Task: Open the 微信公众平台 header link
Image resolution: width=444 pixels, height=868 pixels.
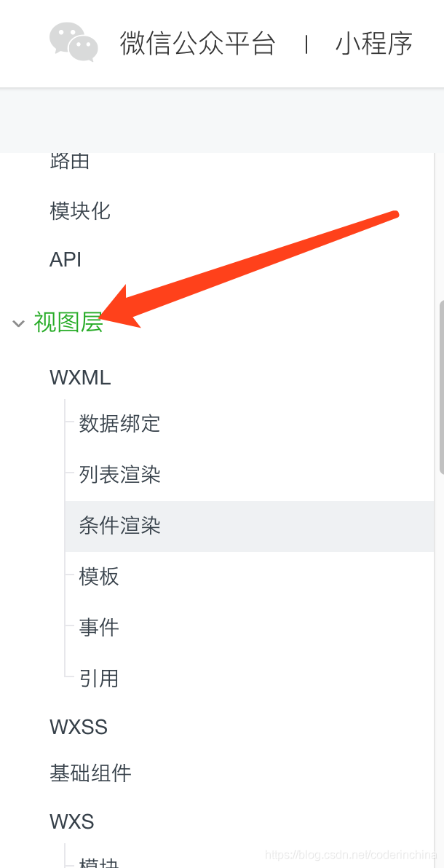Action: pos(198,44)
